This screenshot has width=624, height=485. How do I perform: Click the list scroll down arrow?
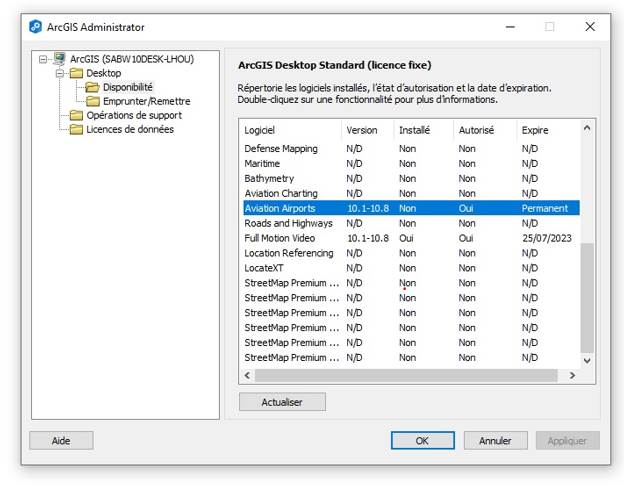point(587,360)
